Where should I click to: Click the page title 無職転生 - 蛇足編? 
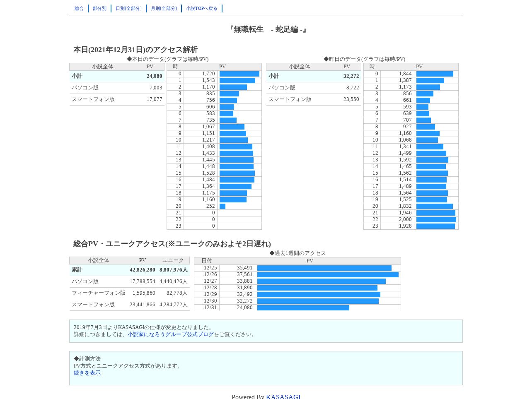point(268,29)
